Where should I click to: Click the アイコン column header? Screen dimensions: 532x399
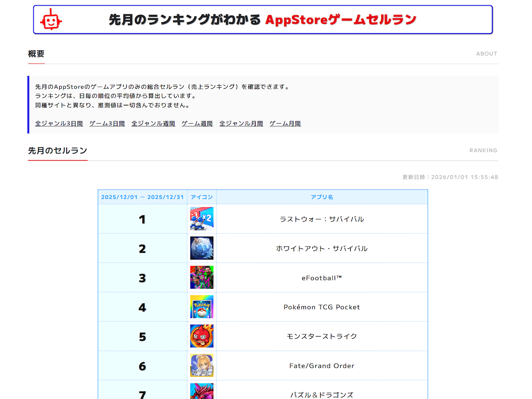pyautogui.click(x=202, y=197)
